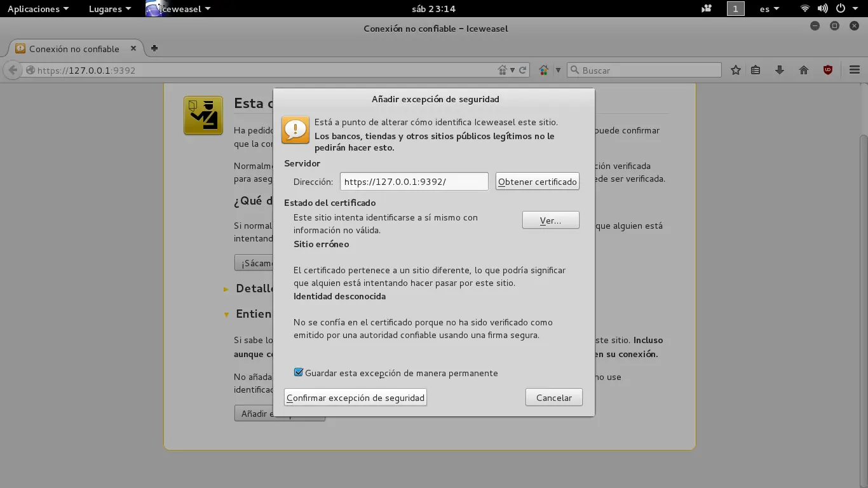The height and width of the screenshot is (488, 868).
Task: Click the warning speech bubble icon in the dialog
Action: point(295,130)
